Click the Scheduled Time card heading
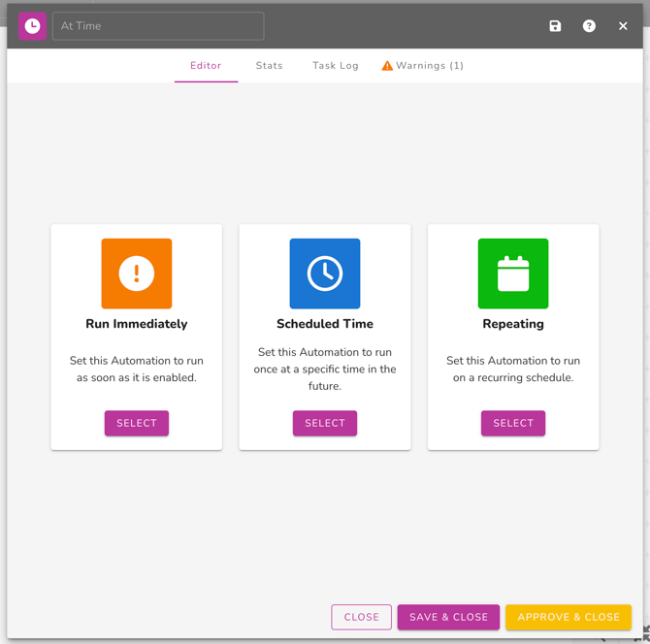Image resolution: width=650 pixels, height=644 pixels. (x=325, y=324)
